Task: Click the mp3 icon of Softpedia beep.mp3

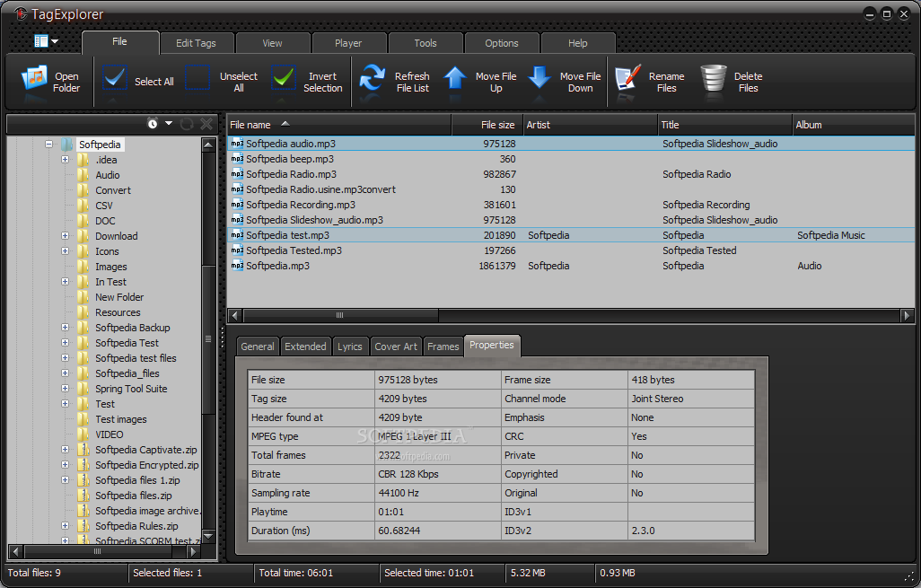Action: pos(237,159)
